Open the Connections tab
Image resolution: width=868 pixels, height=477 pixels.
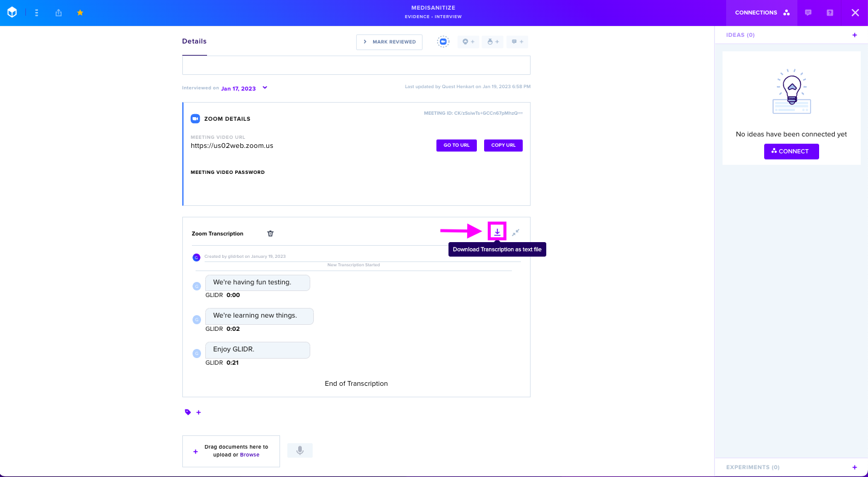[x=762, y=13]
